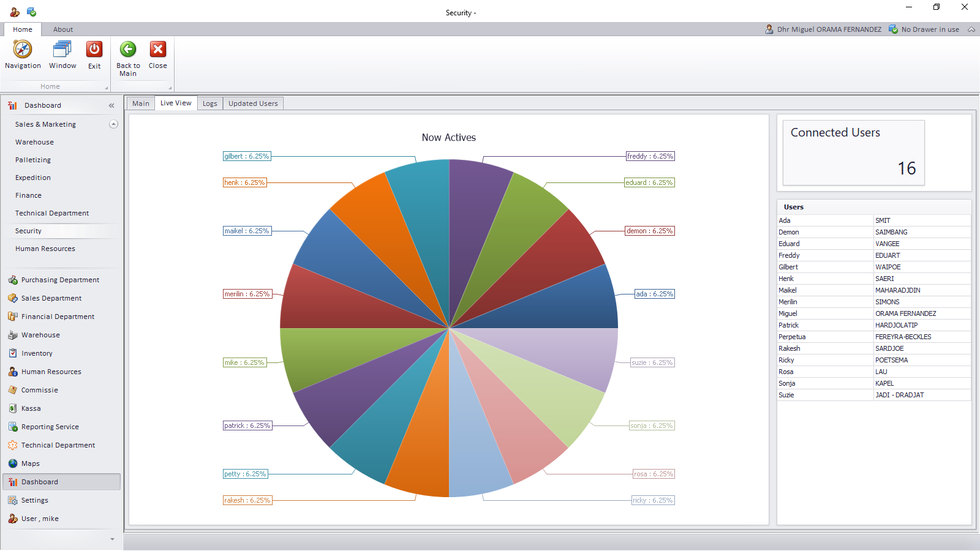Collapse the Dashboard navigation pane chevron
Viewport: 980px width, 551px height.
tap(111, 105)
